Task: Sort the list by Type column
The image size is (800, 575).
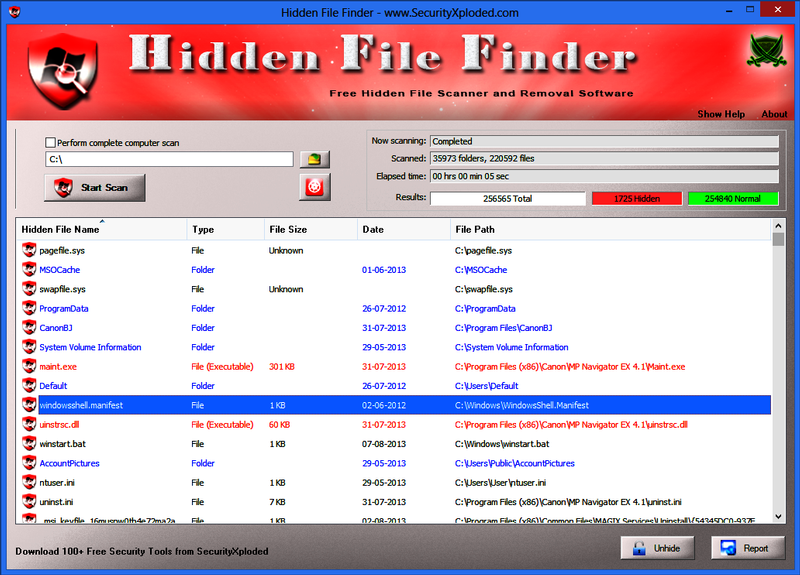Action: tap(226, 230)
